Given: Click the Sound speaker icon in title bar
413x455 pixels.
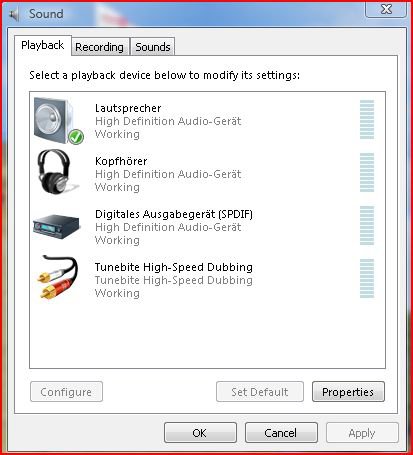Looking at the screenshot, I should point(14,15).
